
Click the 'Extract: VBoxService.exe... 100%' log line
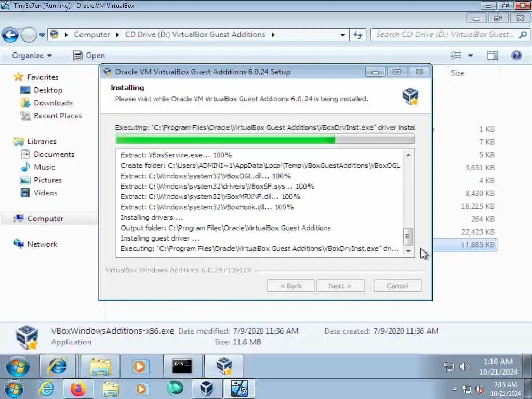click(176, 155)
